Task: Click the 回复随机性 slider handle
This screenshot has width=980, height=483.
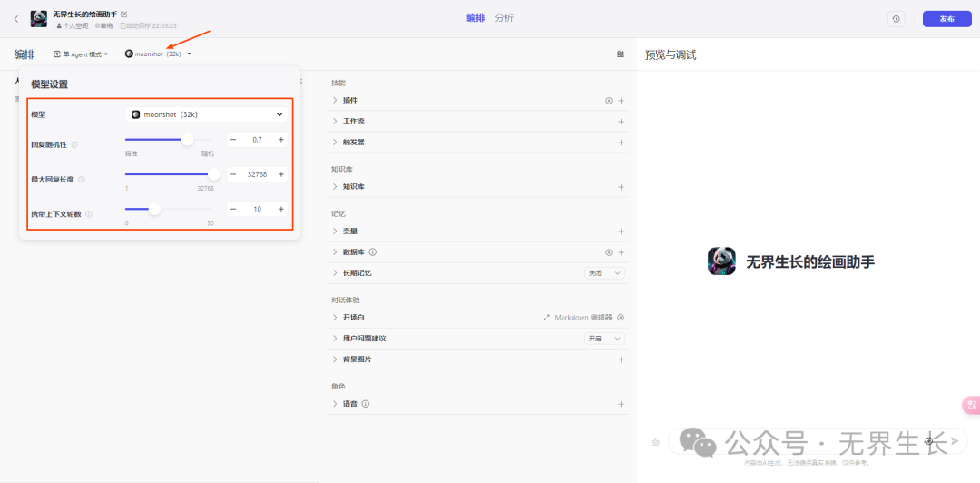Action: [187, 140]
